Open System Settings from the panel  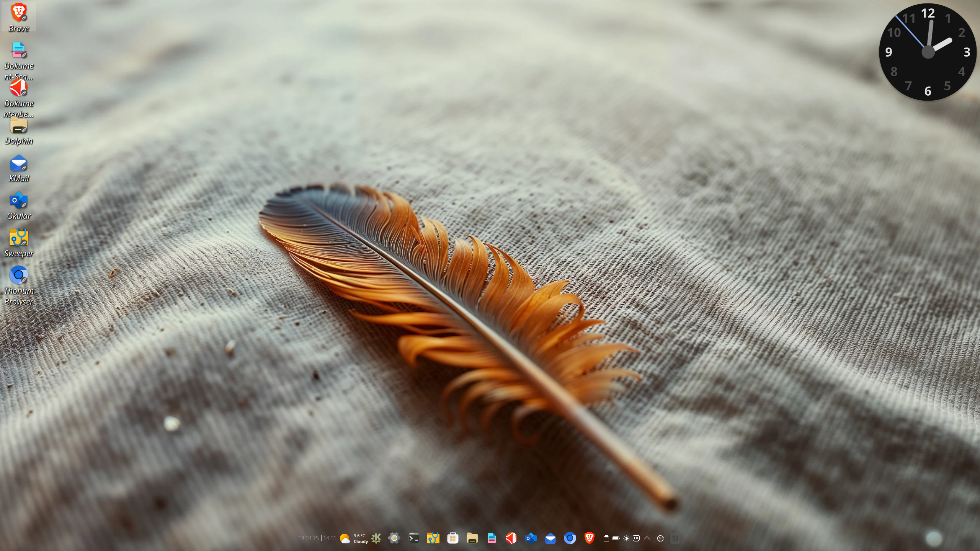tap(394, 538)
